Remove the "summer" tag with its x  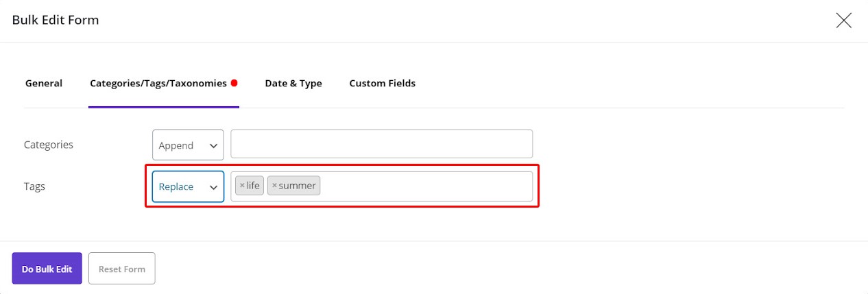click(274, 186)
